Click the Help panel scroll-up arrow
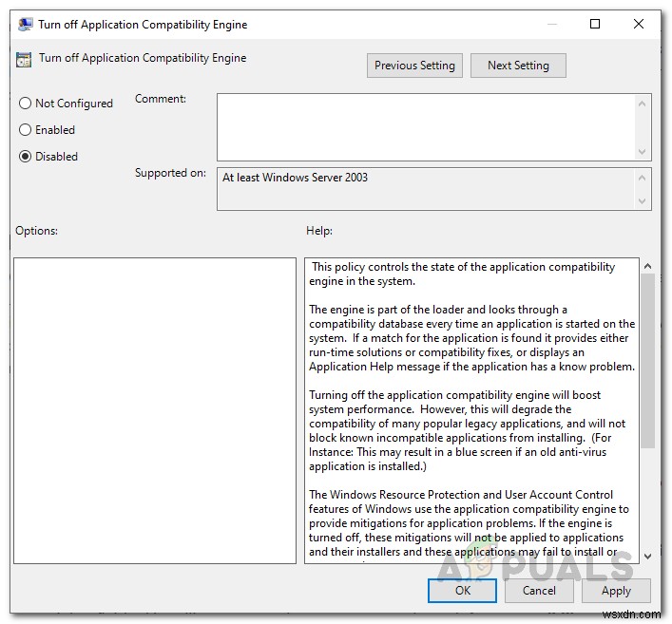 [x=647, y=266]
